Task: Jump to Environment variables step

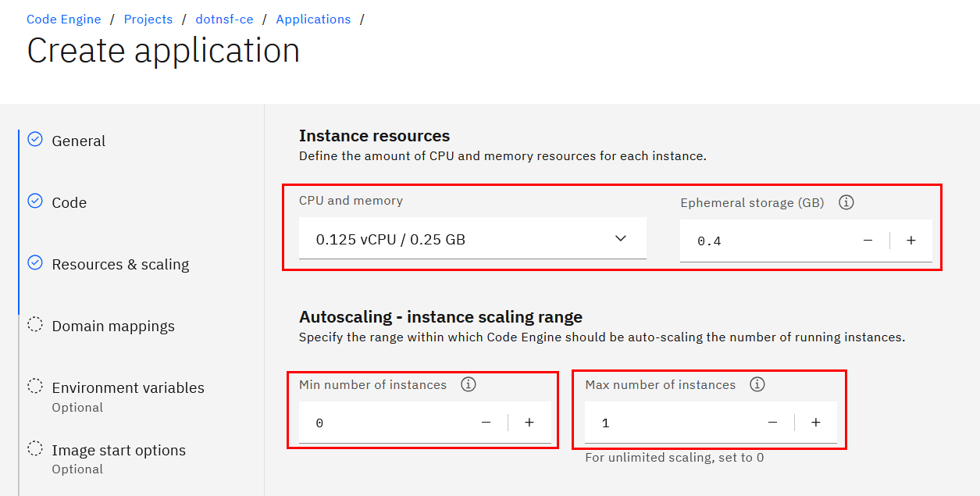Action: click(x=128, y=388)
